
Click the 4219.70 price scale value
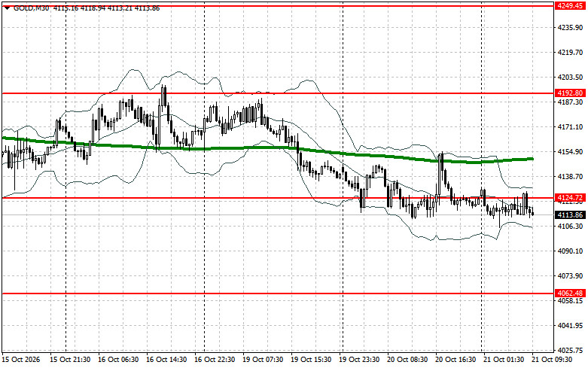pos(570,53)
